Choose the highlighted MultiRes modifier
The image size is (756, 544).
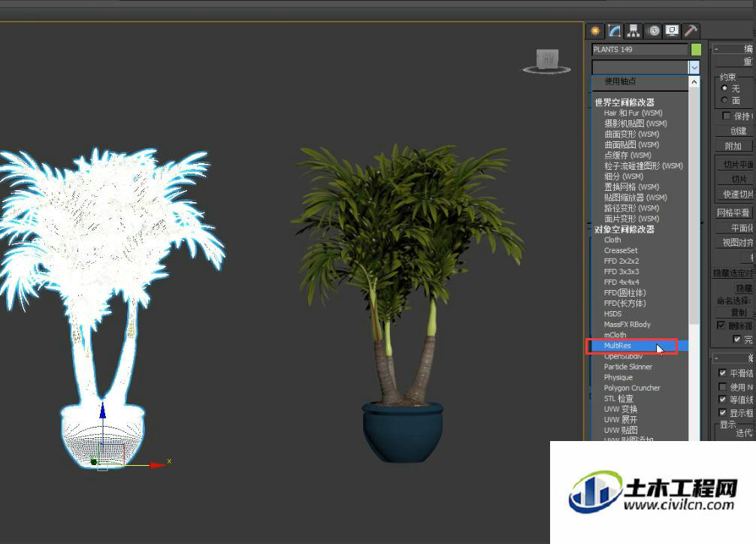pos(618,346)
